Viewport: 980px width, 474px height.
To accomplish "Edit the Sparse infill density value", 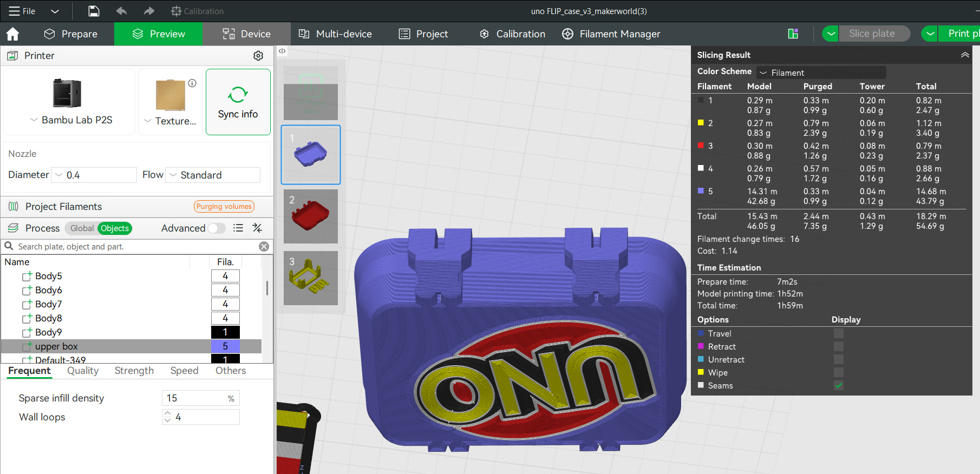I will (x=201, y=398).
